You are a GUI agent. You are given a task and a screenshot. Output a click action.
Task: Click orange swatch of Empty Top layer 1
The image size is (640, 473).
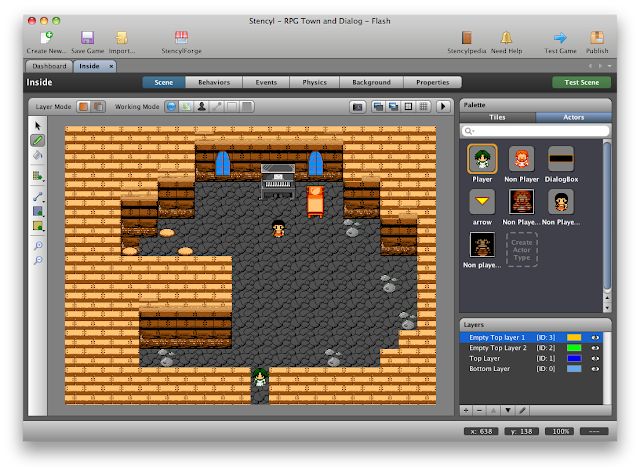tap(574, 338)
